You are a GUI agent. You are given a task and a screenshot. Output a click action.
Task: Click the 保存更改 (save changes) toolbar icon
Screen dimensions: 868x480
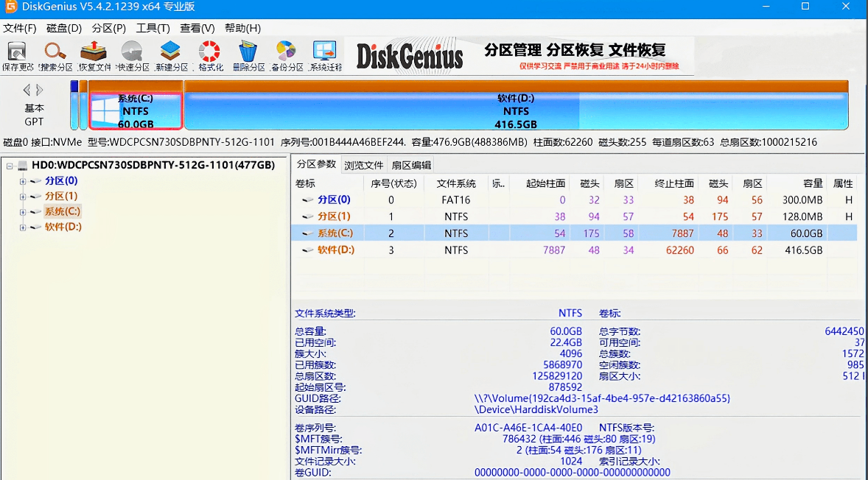pos(17,53)
